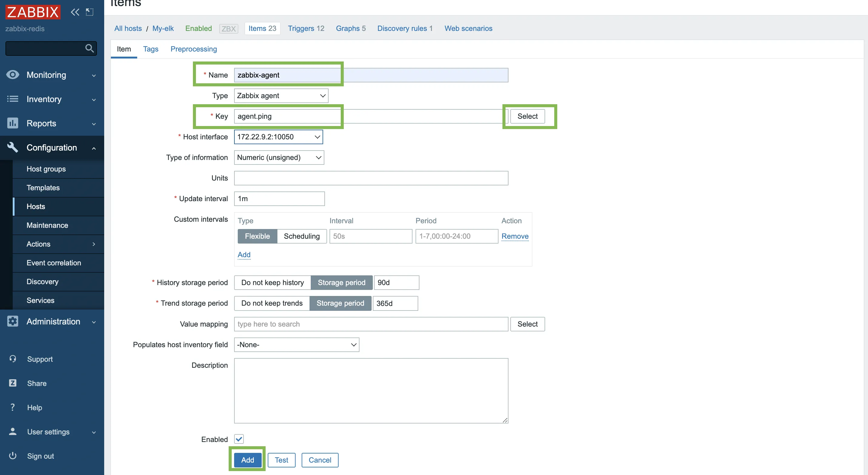
Task: Expand the Type of information dropdown
Action: tap(279, 157)
